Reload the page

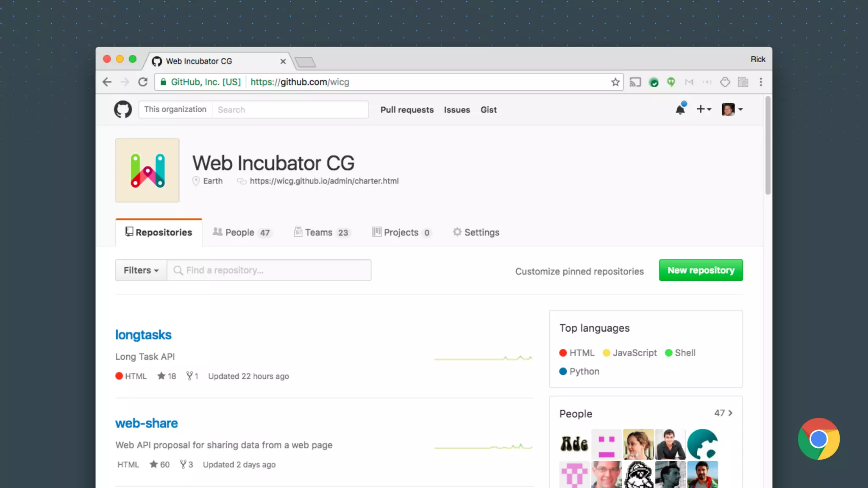click(x=143, y=82)
